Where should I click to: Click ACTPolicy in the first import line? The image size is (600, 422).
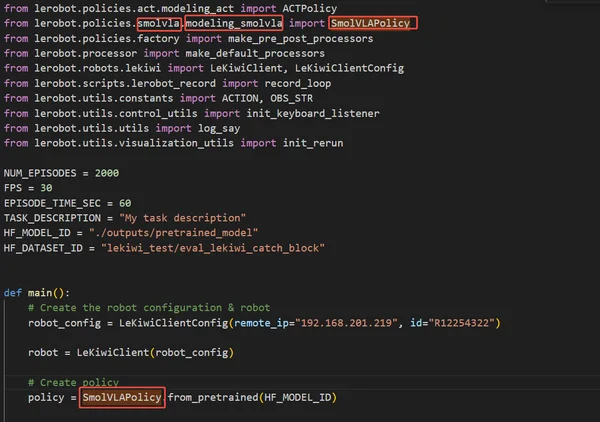click(310, 8)
